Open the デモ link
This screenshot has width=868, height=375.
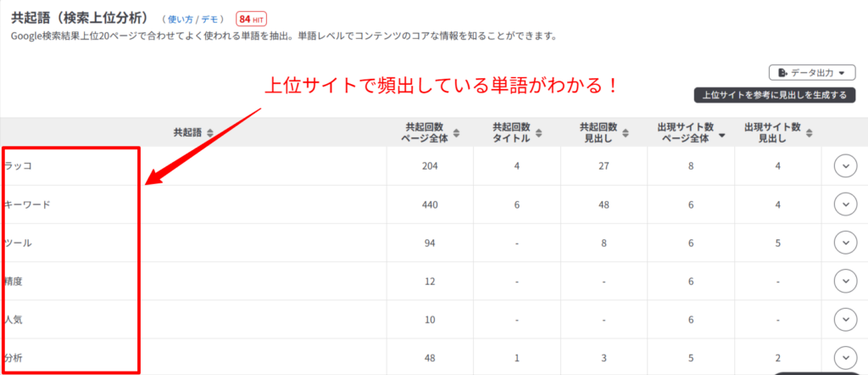click(212, 19)
